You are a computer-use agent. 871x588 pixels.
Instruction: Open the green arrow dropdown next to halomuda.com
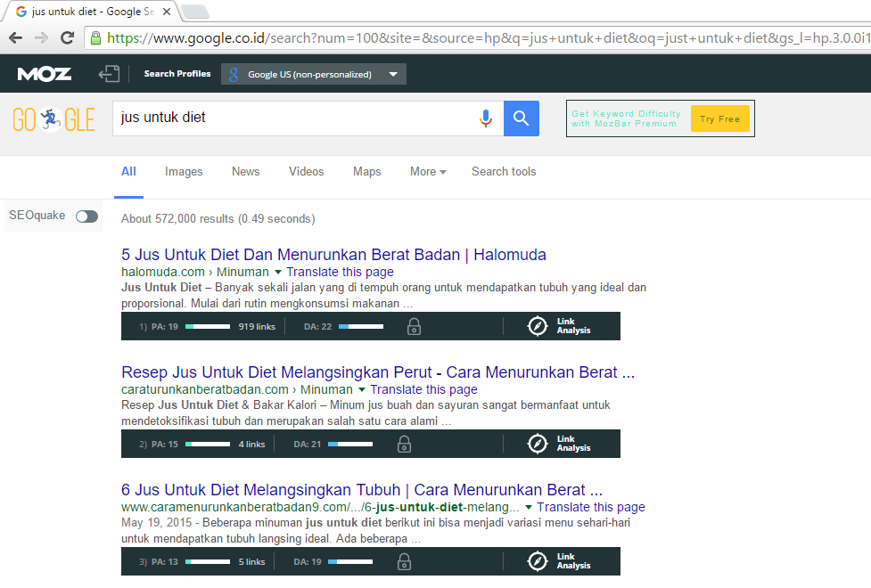pyautogui.click(x=277, y=272)
